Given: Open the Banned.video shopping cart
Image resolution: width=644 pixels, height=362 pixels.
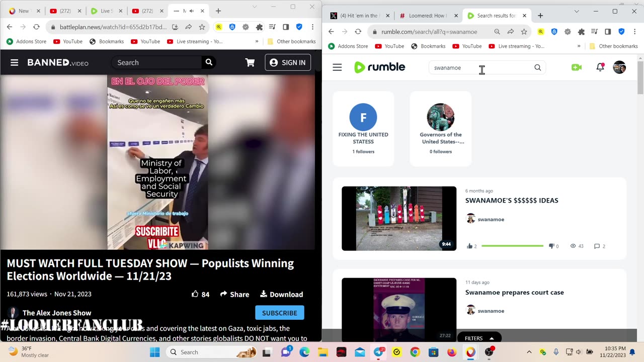Looking at the screenshot, I should point(250,62).
